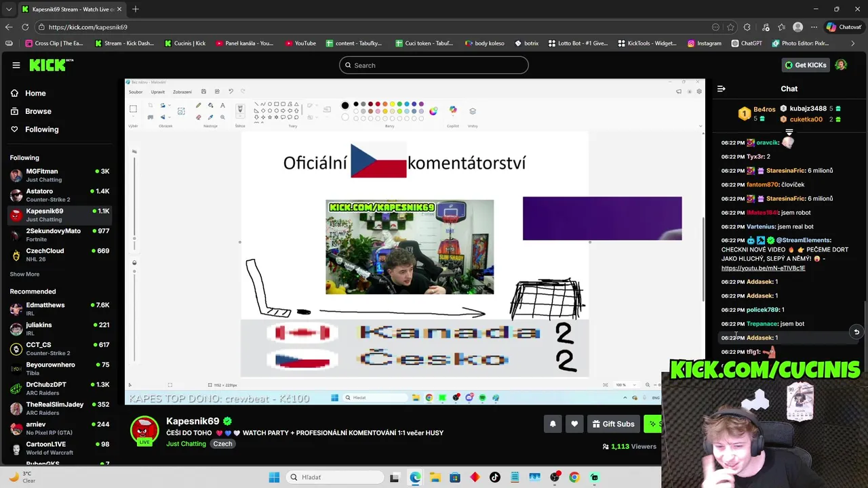Click the address bar with kick.com/kapesnik69
Screen dimensions: 868x488
pos(373,27)
